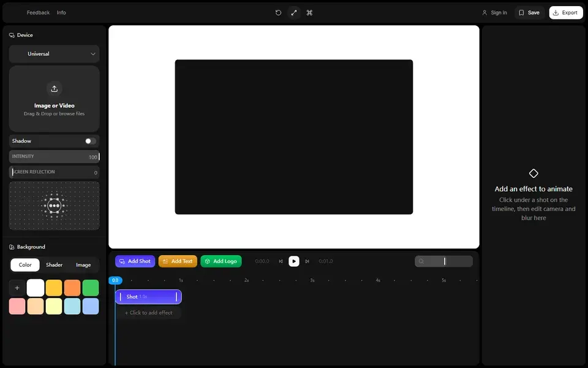This screenshot has width=588, height=368.
Task: Choose the orange color swatch
Action: point(72,288)
